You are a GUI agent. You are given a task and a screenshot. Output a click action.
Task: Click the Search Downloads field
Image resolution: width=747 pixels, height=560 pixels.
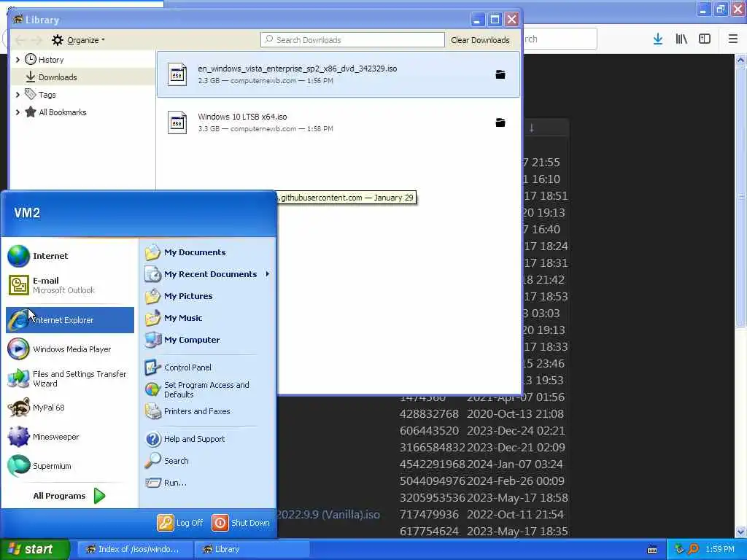click(352, 40)
